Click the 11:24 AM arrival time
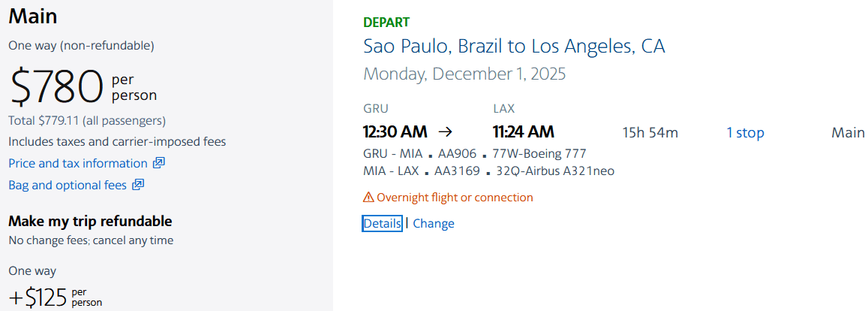Viewport: 868px width, 311px height. coord(524,132)
